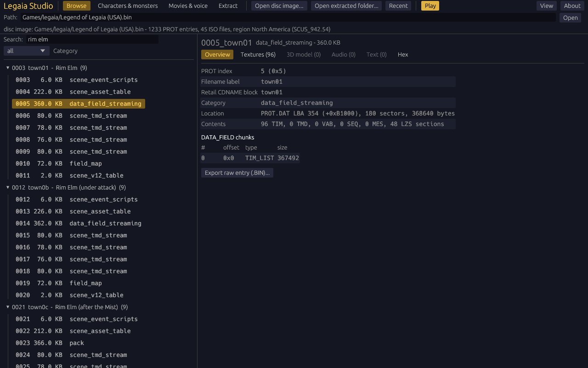Open the Text (0) tab
The width and height of the screenshot is (588, 368).
click(x=377, y=54)
